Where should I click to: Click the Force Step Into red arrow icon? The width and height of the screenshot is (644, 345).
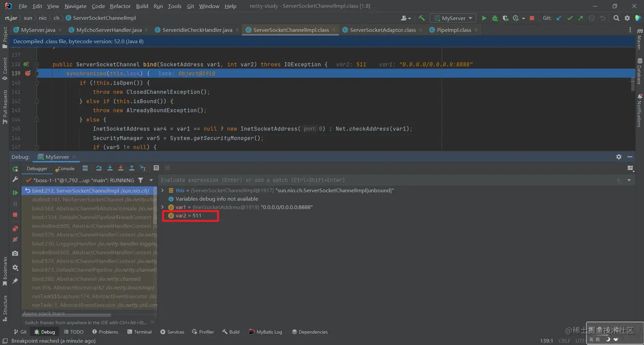(x=121, y=168)
